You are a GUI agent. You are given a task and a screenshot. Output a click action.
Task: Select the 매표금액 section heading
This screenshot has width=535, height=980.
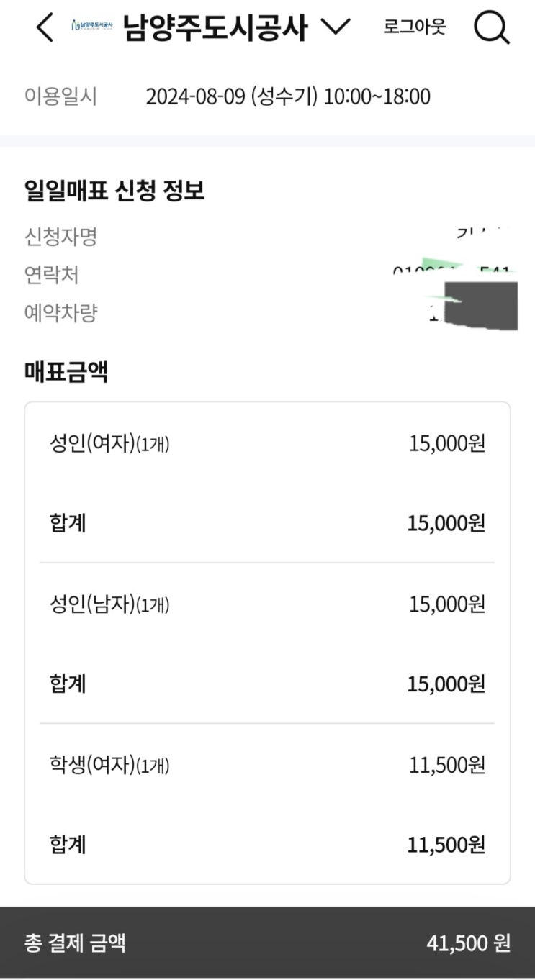(x=66, y=373)
